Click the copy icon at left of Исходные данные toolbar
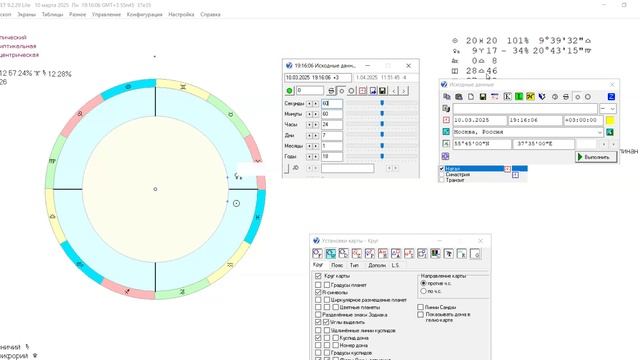 coord(447,97)
